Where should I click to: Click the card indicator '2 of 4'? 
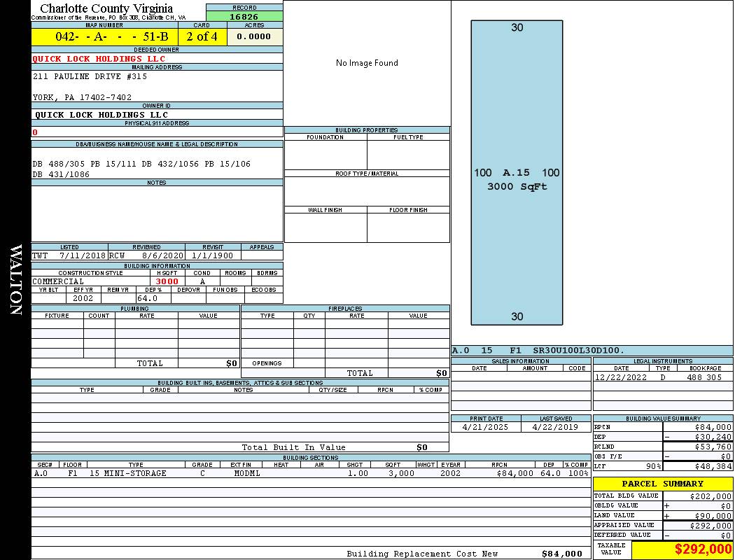[x=202, y=37]
